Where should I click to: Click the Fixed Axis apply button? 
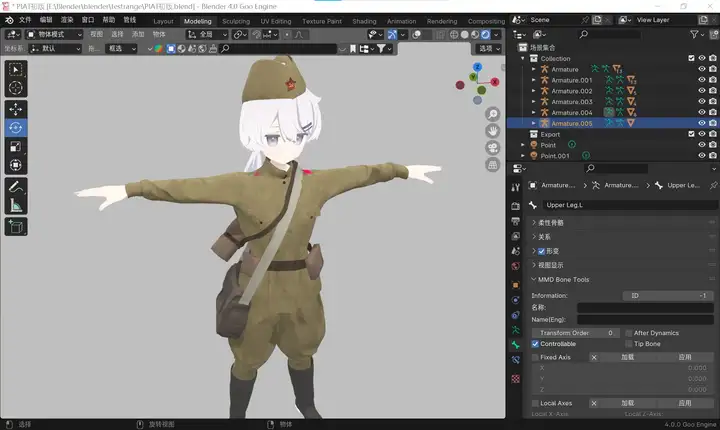click(685, 357)
